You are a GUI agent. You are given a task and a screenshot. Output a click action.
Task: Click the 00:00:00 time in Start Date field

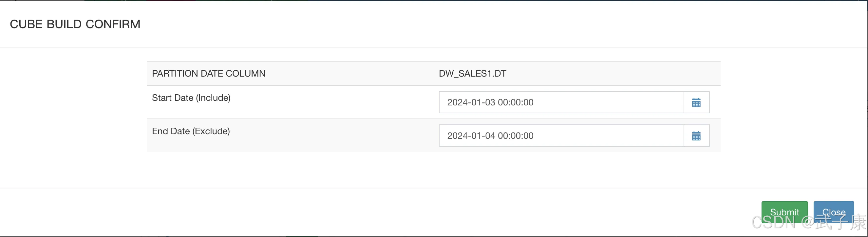click(x=516, y=102)
